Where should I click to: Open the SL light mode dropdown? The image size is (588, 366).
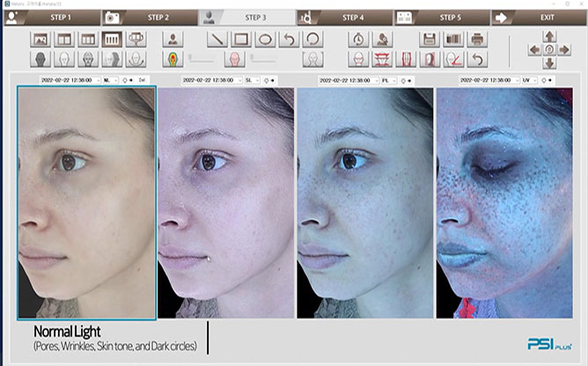point(252,80)
